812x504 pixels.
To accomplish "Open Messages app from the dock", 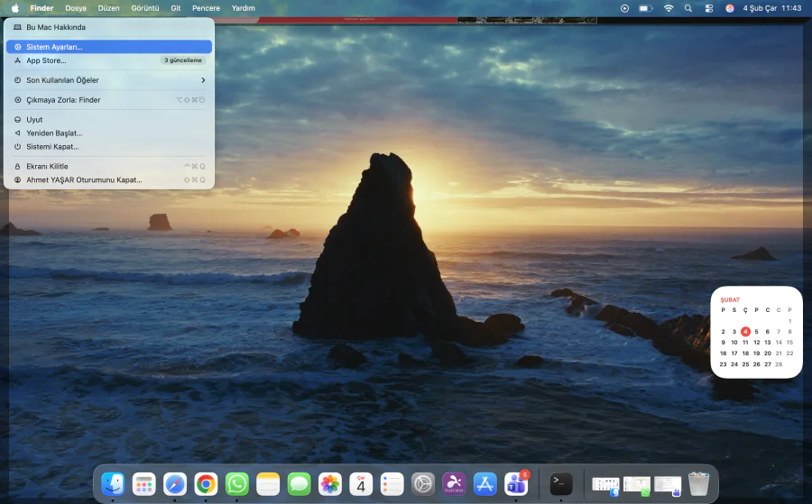I will [x=300, y=484].
